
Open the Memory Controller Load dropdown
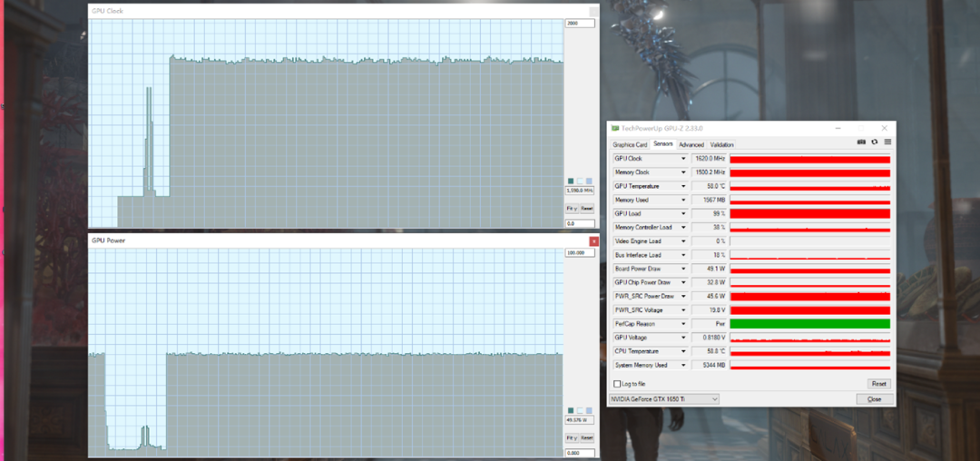(x=683, y=228)
